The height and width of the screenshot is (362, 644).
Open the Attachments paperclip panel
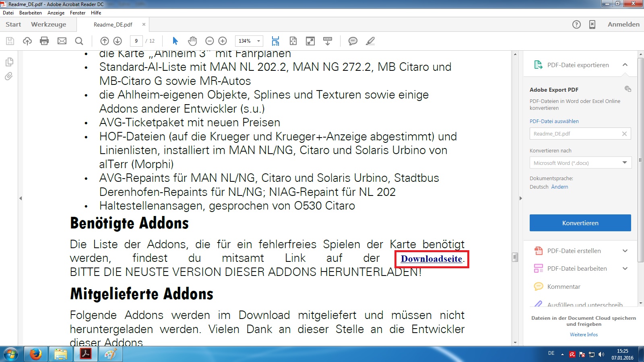(9, 76)
